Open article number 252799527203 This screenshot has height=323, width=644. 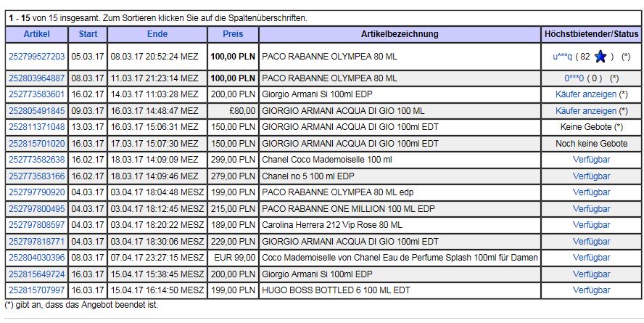point(36,57)
